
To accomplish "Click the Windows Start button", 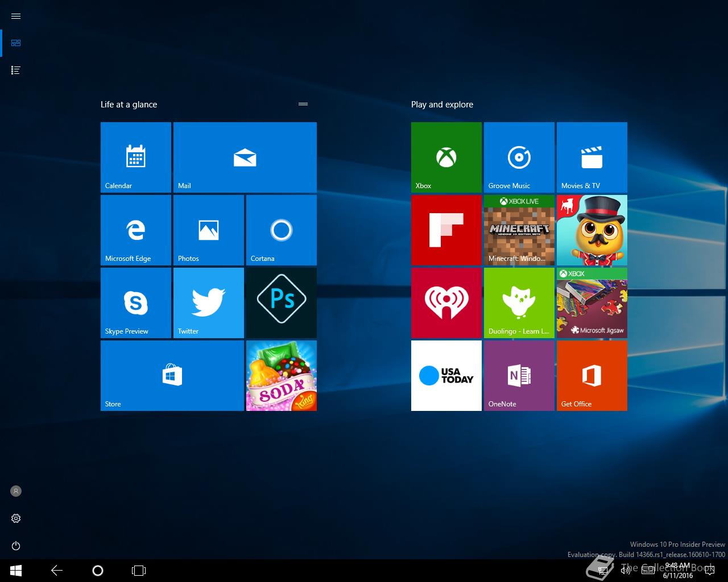I will (x=16, y=571).
